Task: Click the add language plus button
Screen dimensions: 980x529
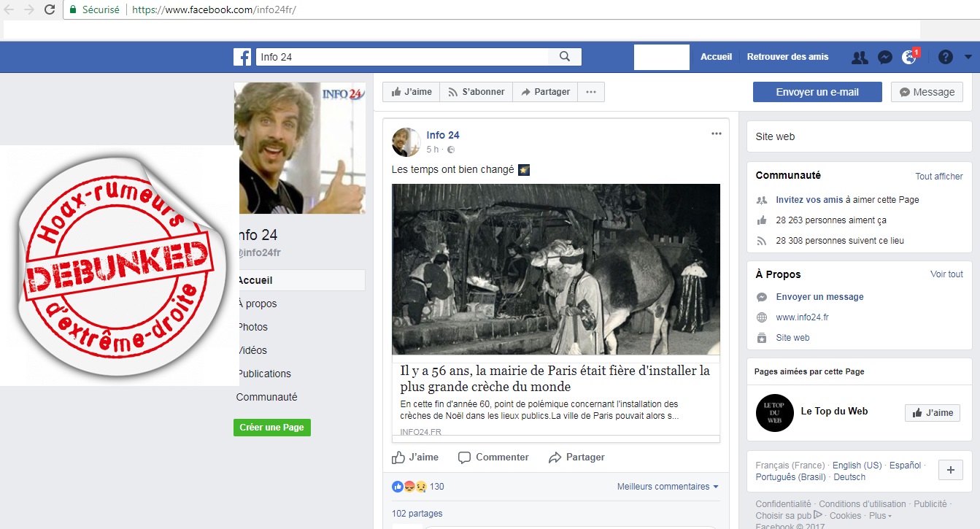Action: point(950,471)
